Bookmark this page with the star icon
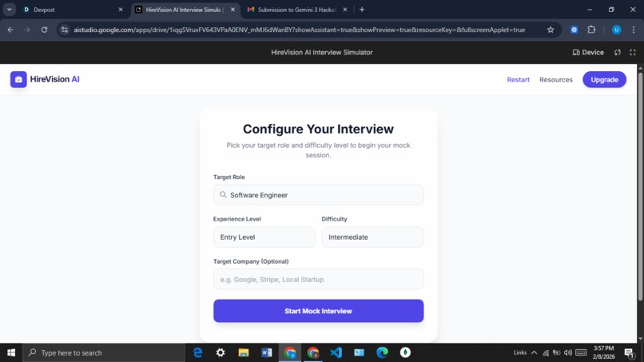The image size is (644, 362). click(x=551, y=30)
